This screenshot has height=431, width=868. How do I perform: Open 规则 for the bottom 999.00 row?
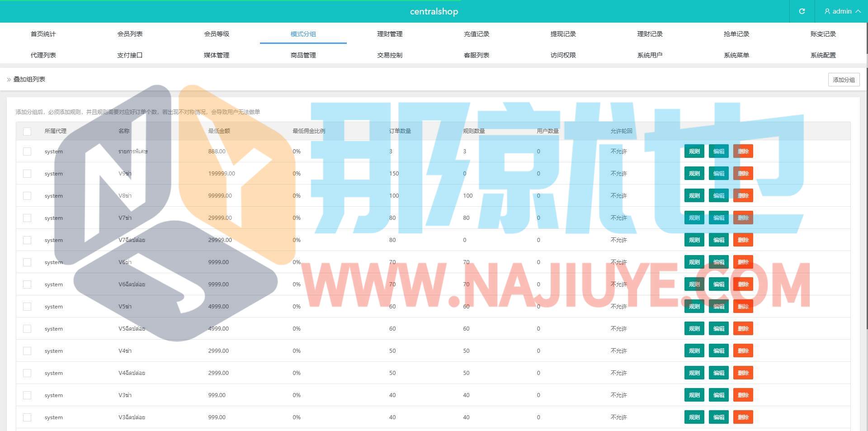point(694,417)
